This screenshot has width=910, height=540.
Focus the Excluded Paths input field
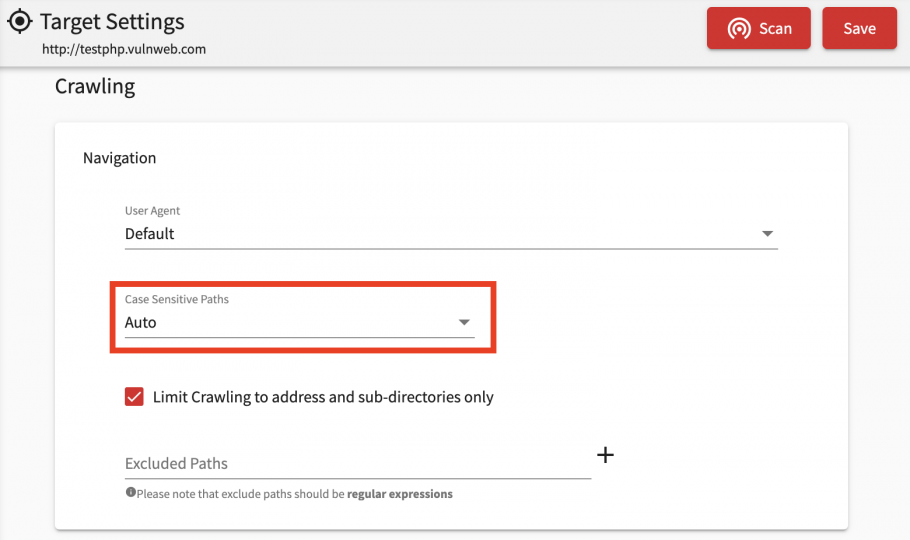[358, 463]
